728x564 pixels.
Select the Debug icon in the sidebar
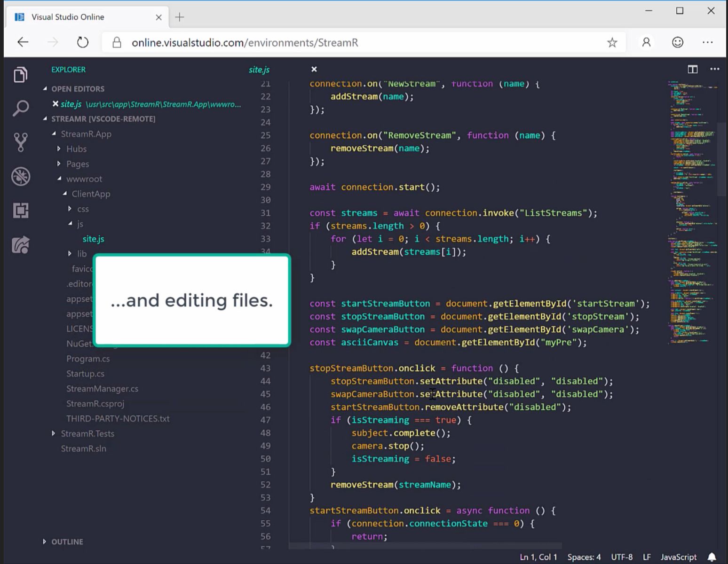[20, 176]
